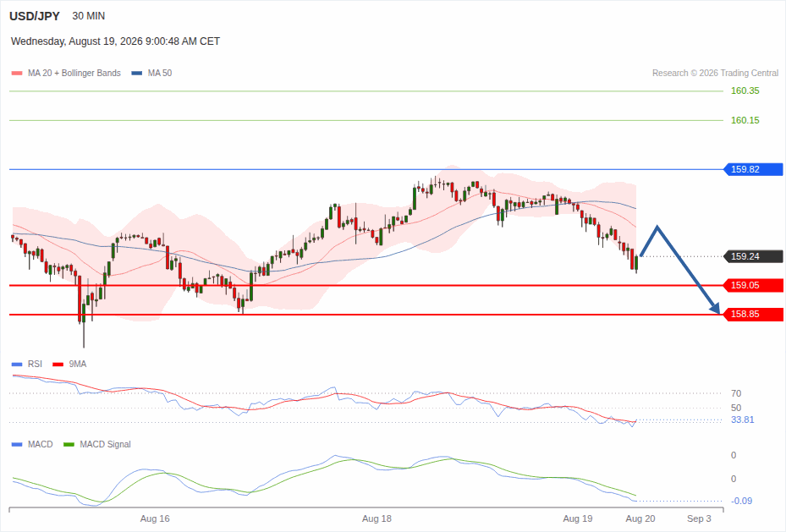Click the MA 20 + Bollinger Bands legend label
This screenshot has width=786, height=532.
pyautogui.click(x=74, y=73)
